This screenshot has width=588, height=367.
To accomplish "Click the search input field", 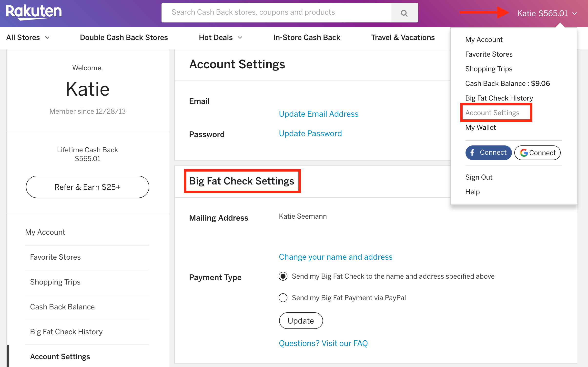I will coord(290,12).
